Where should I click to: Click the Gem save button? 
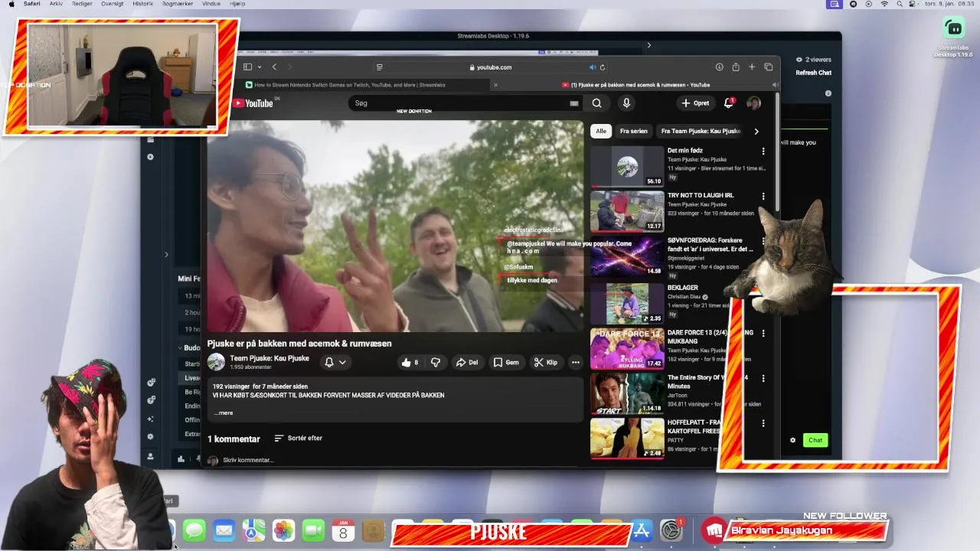506,363
